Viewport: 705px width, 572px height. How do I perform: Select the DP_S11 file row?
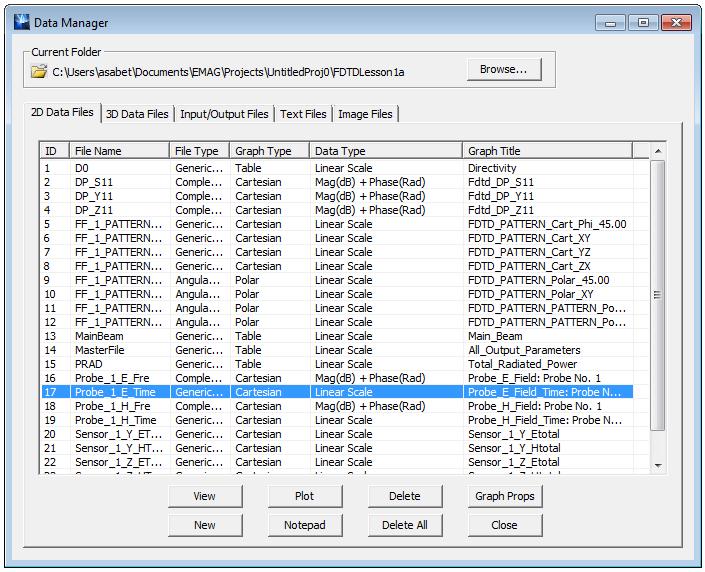95,182
